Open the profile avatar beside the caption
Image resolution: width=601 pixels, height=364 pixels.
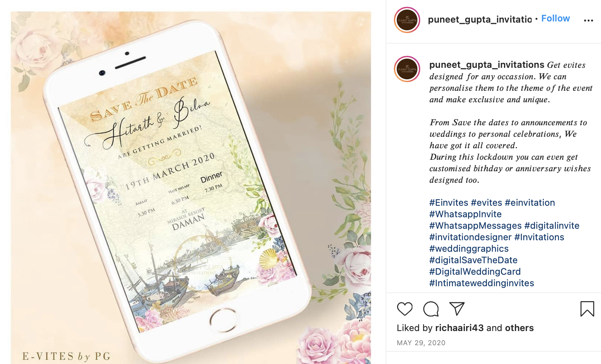point(407,69)
